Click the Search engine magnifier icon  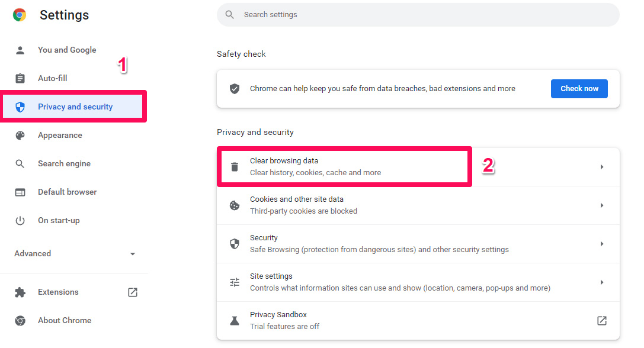pyautogui.click(x=20, y=163)
